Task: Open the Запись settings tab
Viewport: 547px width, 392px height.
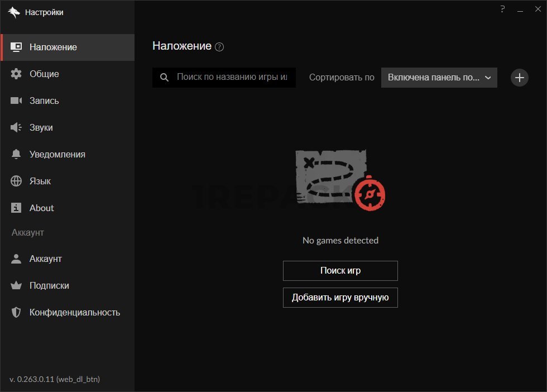Action: (44, 101)
